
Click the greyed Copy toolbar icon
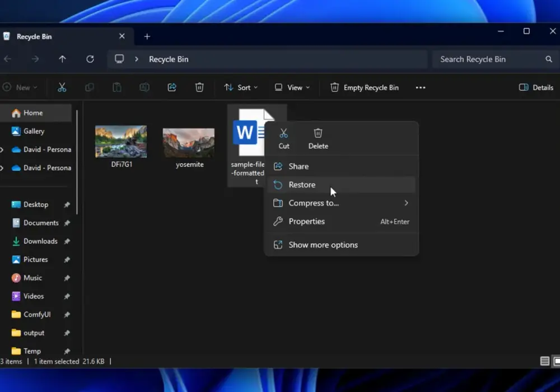[x=89, y=87]
